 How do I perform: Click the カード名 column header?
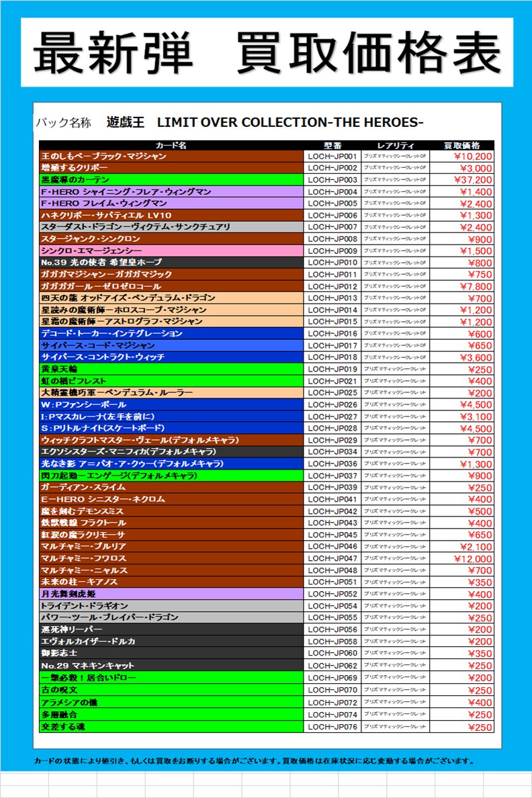(171, 146)
